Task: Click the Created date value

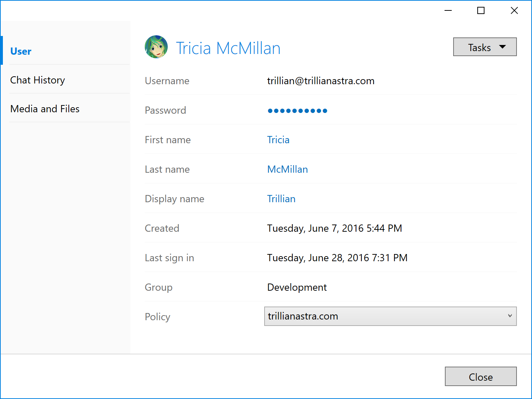Action: (x=334, y=228)
